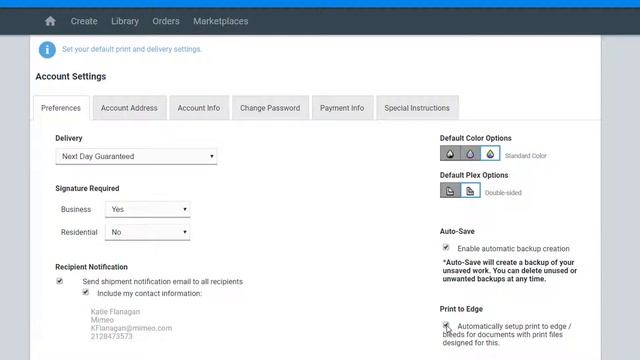Toggle Include my contact information checkbox
Image resolution: width=640 pixels, height=360 pixels.
click(85, 292)
